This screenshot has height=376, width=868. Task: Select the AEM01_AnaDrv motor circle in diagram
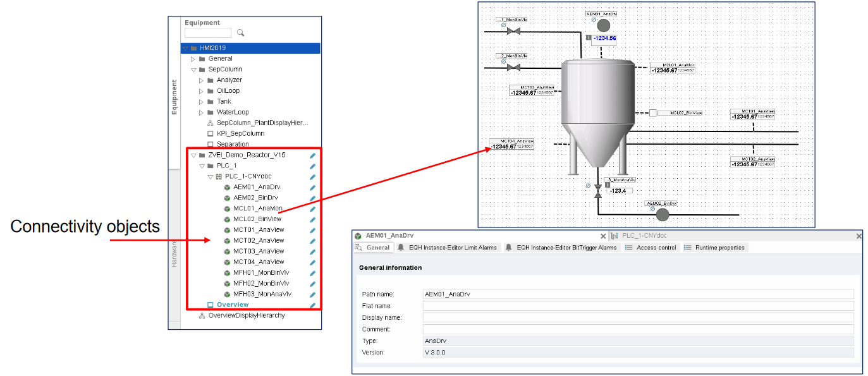click(x=603, y=25)
